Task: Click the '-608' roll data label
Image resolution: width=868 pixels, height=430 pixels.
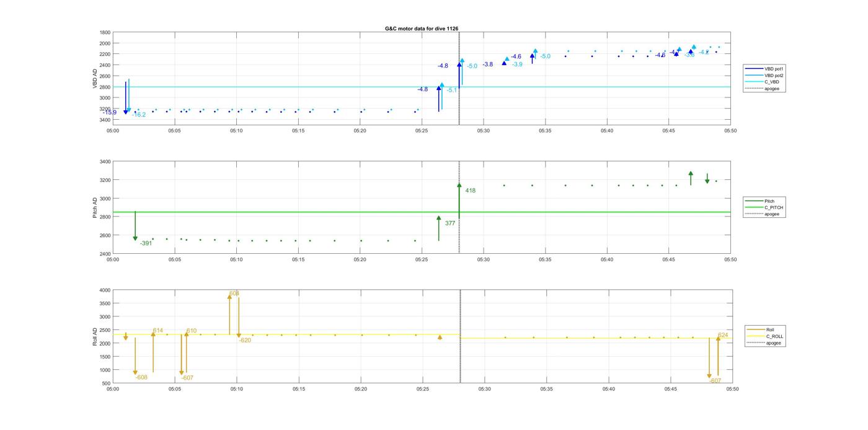Action: click(141, 377)
